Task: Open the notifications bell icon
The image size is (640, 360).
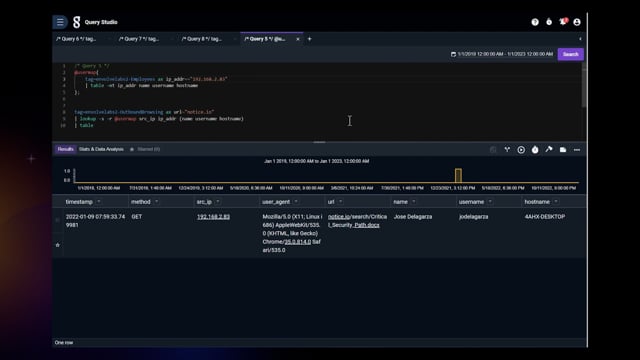Action: coord(563,22)
